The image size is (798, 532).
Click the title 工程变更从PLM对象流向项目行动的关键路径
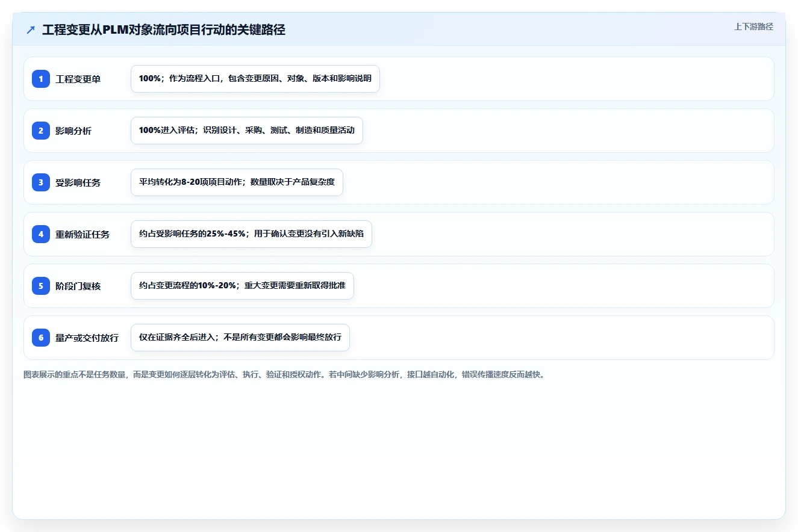pos(164,30)
